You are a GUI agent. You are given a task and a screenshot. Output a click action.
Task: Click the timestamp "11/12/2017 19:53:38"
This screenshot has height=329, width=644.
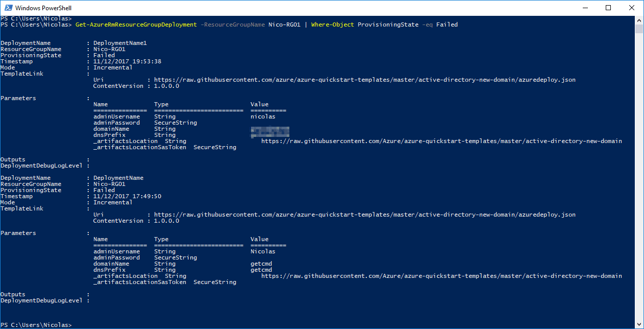(x=127, y=61)
